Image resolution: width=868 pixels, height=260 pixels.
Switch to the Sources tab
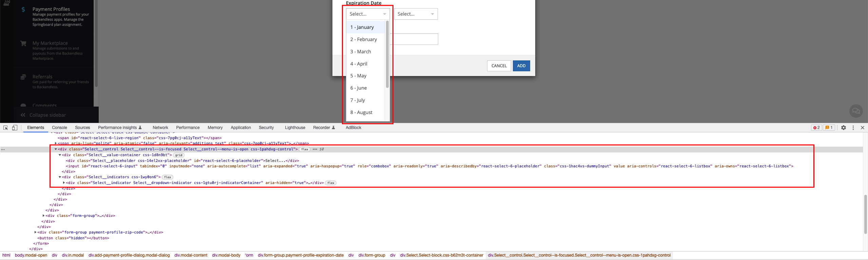coord(82,128)
